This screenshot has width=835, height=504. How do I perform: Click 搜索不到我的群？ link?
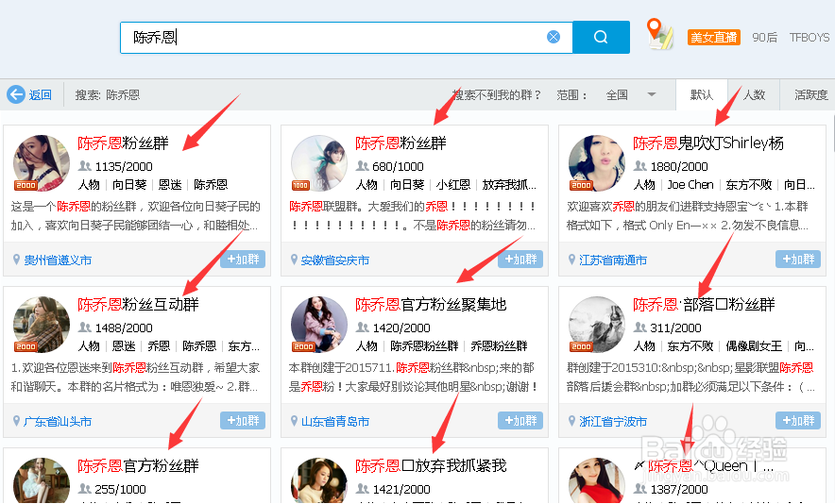point(496,95)
